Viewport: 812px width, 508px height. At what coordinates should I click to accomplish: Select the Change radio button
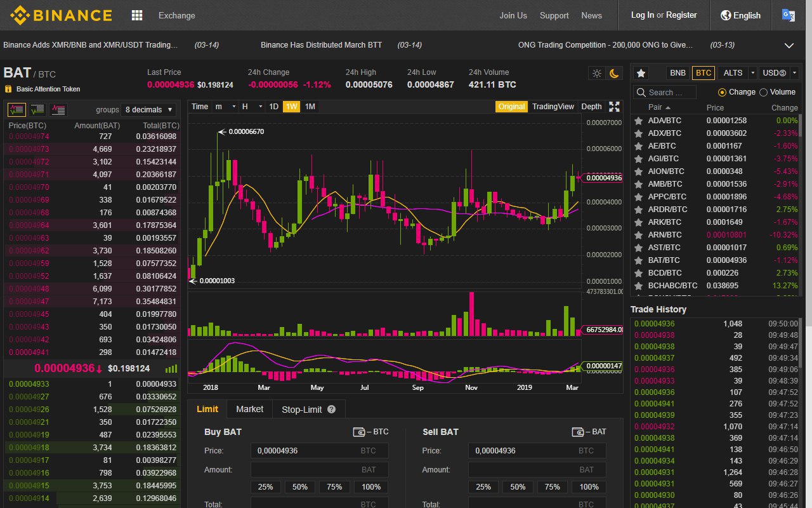click(x=722, y=92)
